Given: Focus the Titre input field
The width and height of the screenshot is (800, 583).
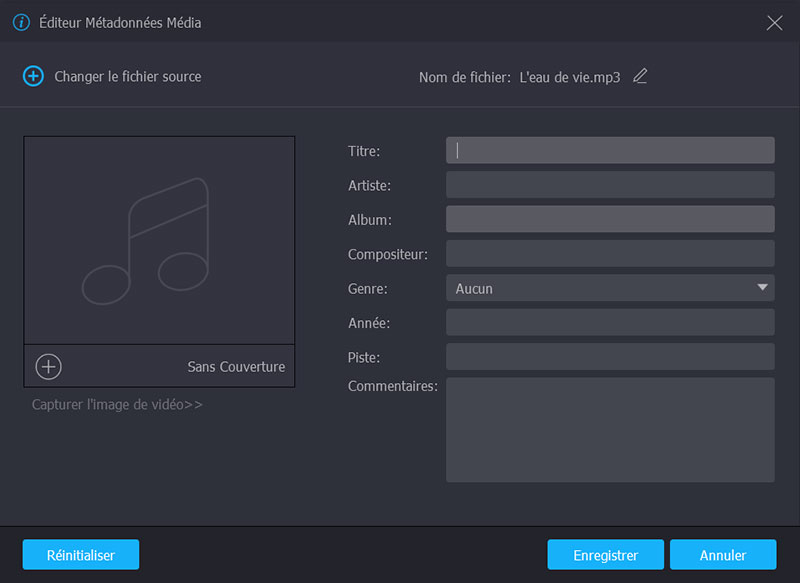Looking at the screenshot, I should pyautogui.click(x=610, y=150).
